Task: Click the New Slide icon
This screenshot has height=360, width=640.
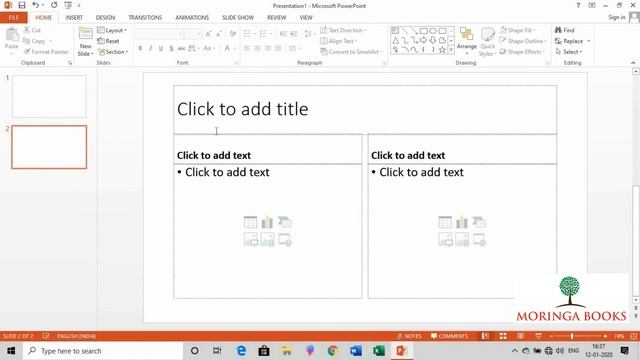Action: (85, 34)
